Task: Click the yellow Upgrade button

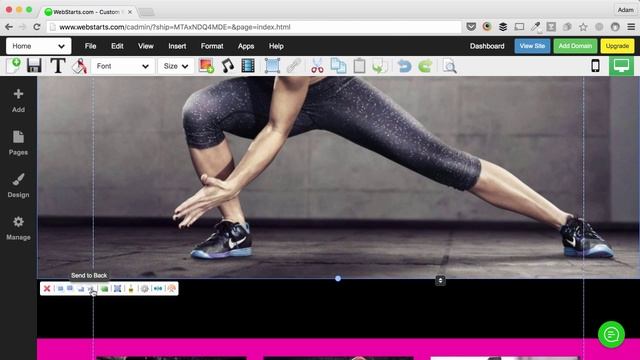Action: coord(617,46)
